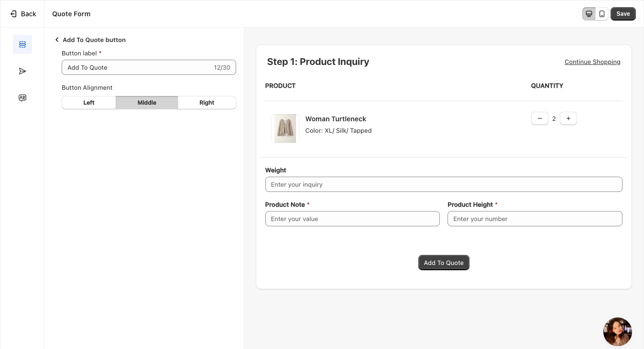Increase quantity with plus button

[x=568, y=118]
